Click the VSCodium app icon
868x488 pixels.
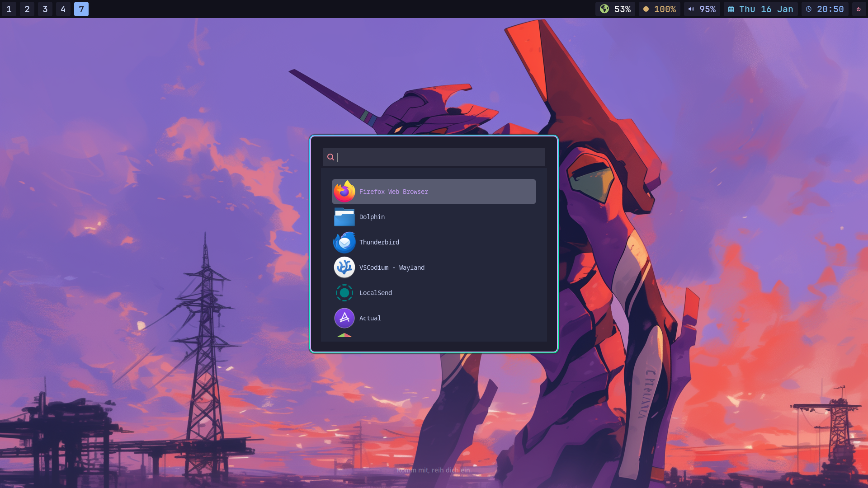pyautogui.click(x=344, y=267)
